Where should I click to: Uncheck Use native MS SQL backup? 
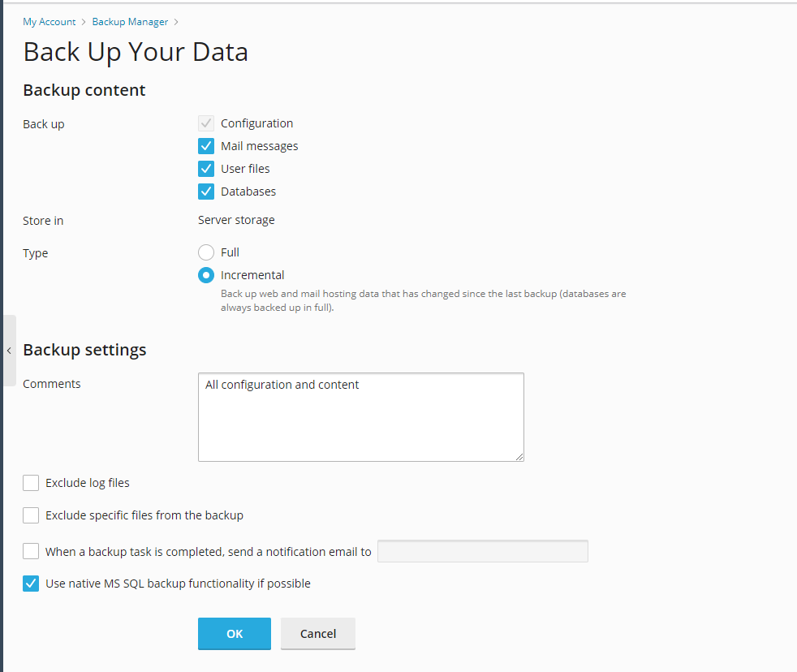point(31,584)
